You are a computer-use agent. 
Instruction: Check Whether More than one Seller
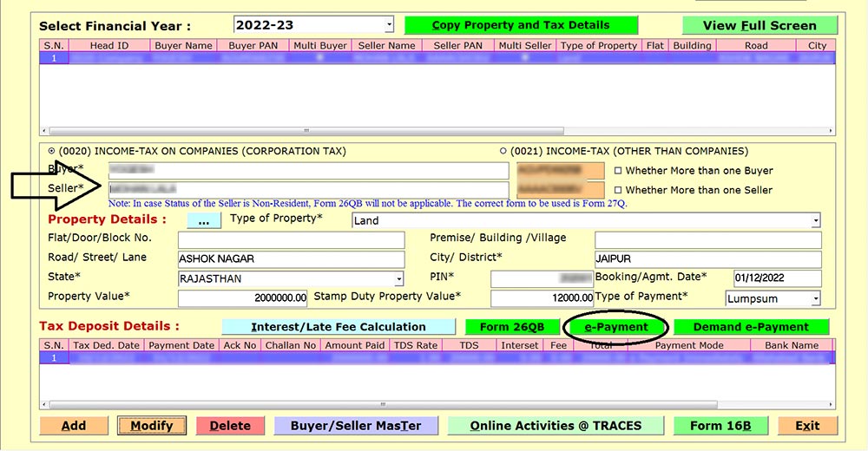[618, 190]
